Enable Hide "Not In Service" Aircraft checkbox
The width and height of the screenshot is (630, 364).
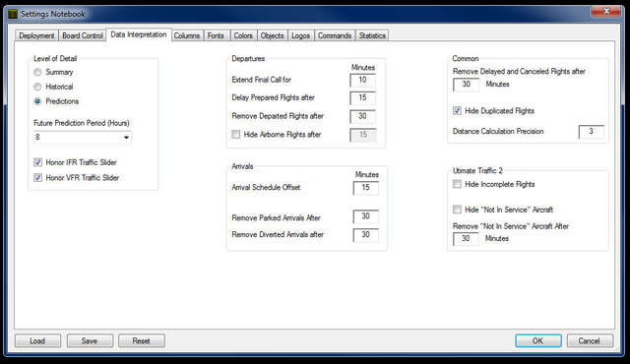[x=457, y=210]
